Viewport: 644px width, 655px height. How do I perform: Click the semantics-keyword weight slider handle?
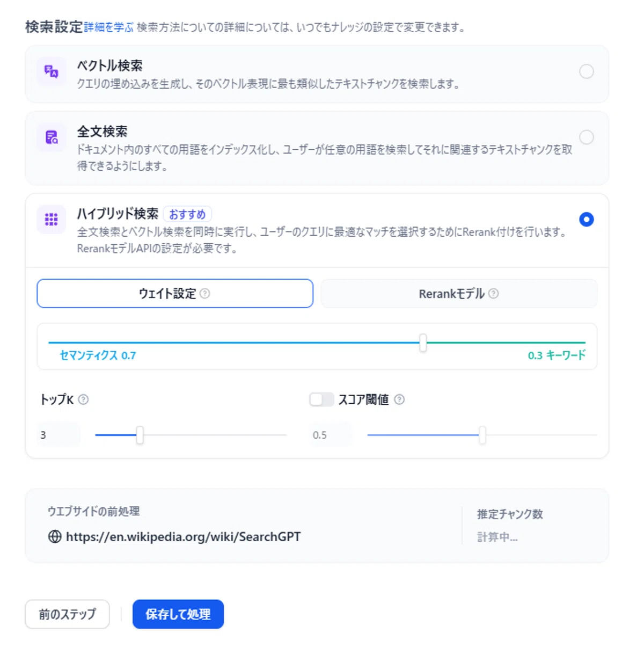(423, 343)
